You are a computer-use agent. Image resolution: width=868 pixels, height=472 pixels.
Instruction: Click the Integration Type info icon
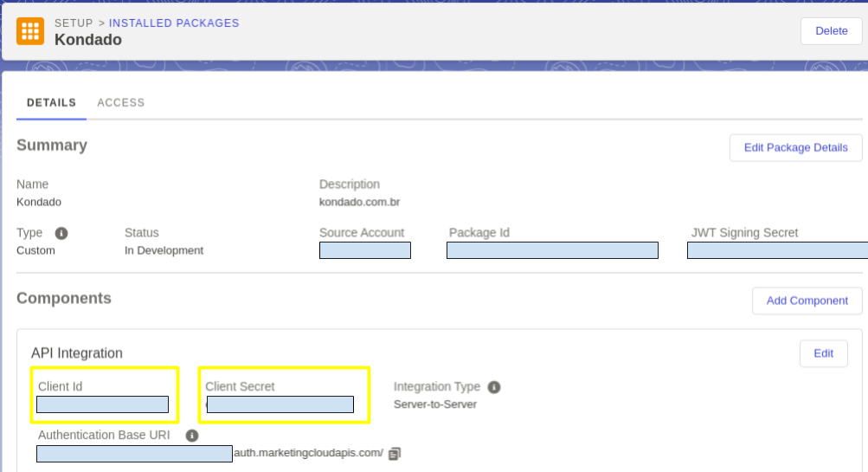pos(494,387)
